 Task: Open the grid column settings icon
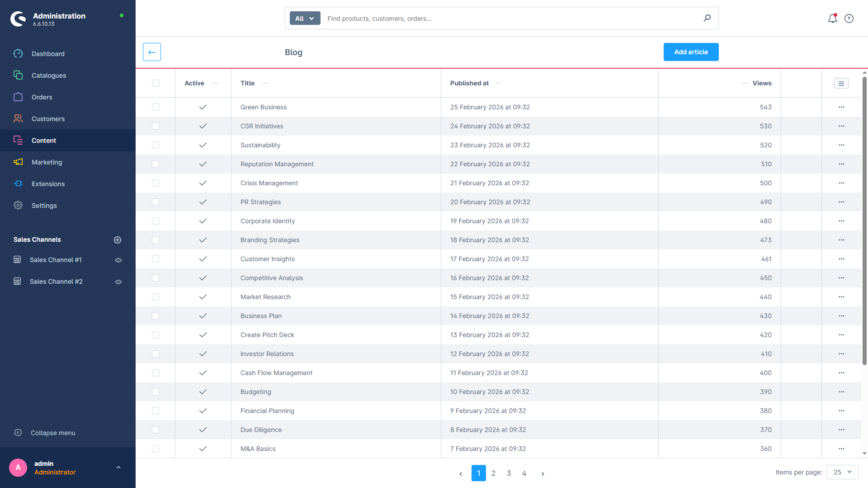pyautogui.click(x=841, y=83)
